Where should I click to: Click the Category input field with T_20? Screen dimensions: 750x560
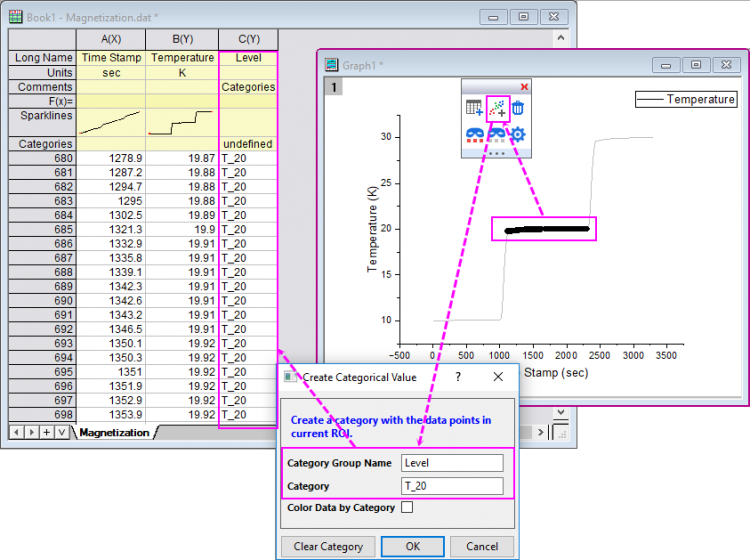click(452, 486)
